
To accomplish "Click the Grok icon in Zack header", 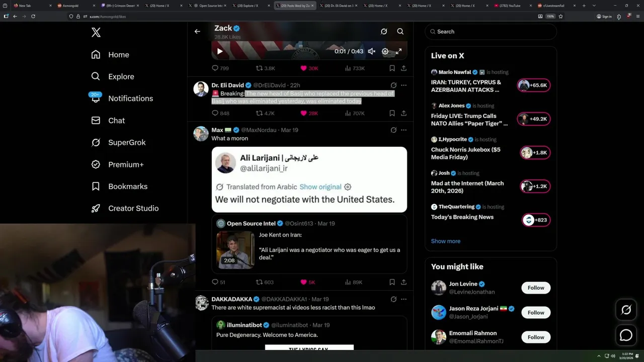I will click(384, 31).
